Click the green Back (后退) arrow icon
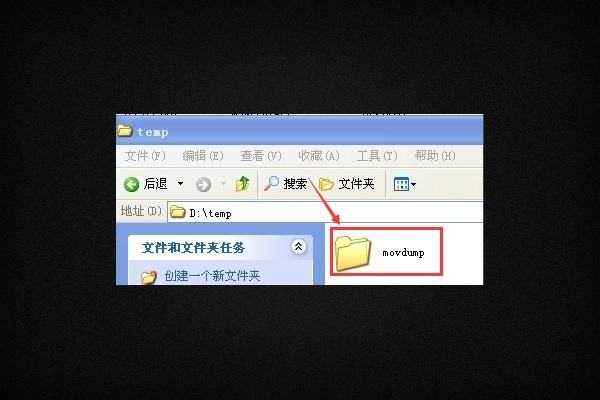Image resolution: width=600 pixels, height=400 pixels. point(131,184)
